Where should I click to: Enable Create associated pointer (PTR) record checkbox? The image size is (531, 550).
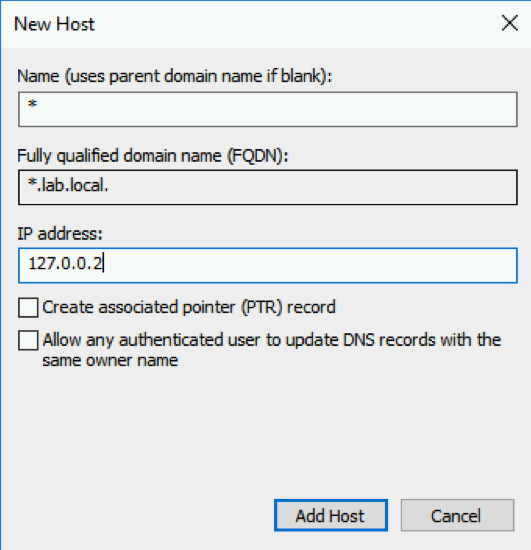click(x=28, y=308)
